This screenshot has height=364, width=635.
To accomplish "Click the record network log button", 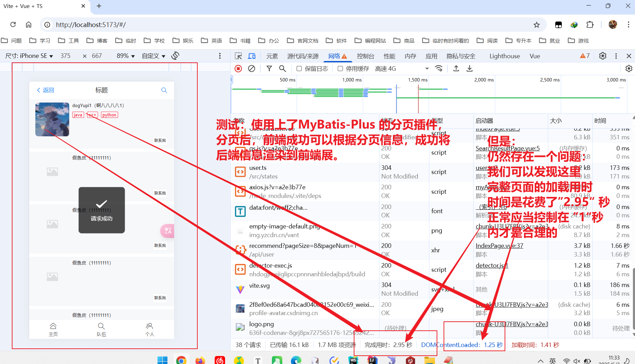I will tap(238, 69).
